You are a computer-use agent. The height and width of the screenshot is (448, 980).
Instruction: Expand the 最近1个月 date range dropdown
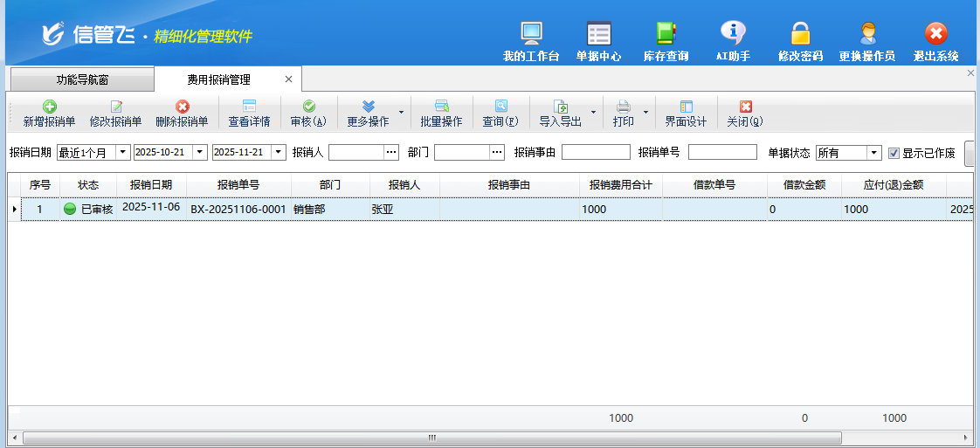pyautogui.click(x=122, y=153)
